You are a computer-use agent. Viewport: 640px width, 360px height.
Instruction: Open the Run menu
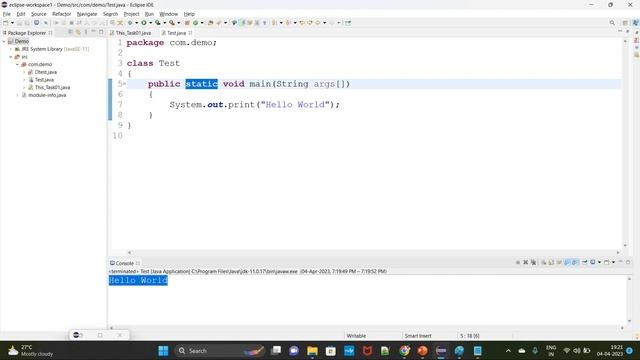pos(149,14)
